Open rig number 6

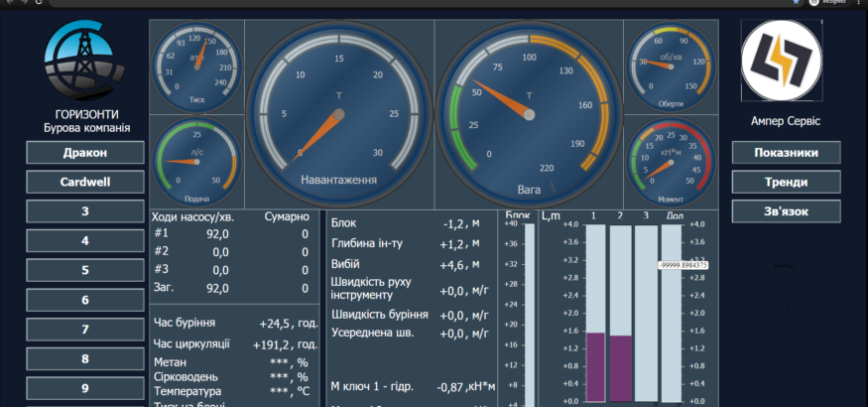pyautogui.click(x=85, y=300)
